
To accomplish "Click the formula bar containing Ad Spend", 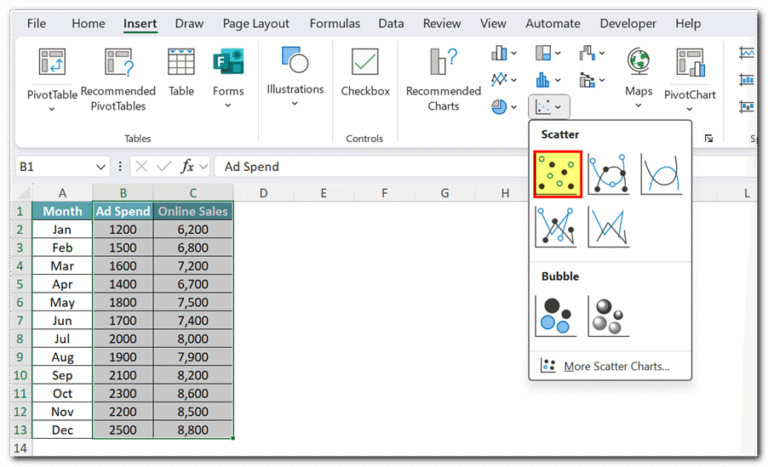I will (x=372, y=167).
